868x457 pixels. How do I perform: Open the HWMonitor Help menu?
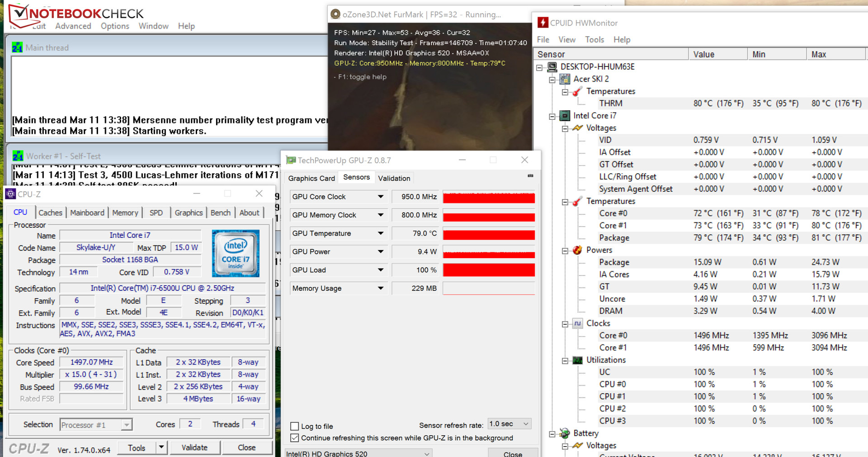622,40
